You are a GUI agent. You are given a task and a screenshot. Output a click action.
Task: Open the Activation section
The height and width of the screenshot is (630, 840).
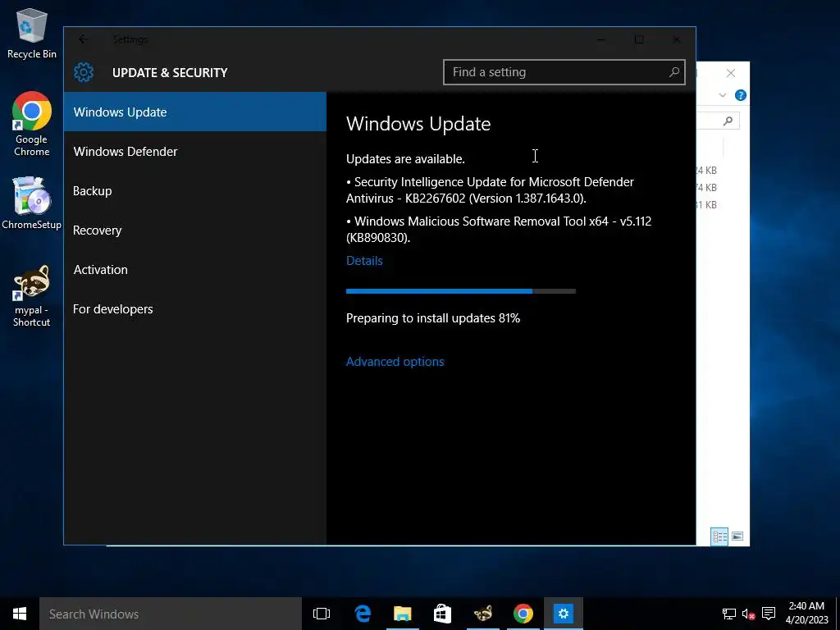click(195, 269)
